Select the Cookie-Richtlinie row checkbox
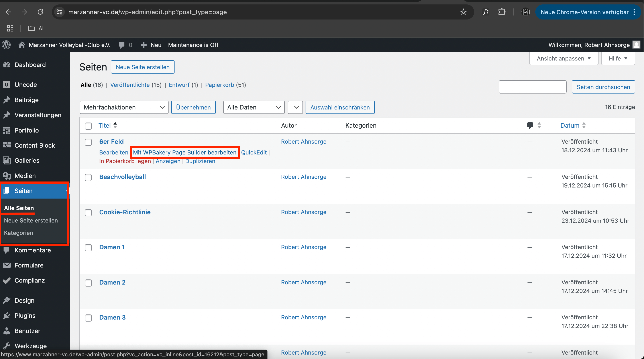Image resolution: width=644 pixels, height=359 pixels. (x=88, y=213)
